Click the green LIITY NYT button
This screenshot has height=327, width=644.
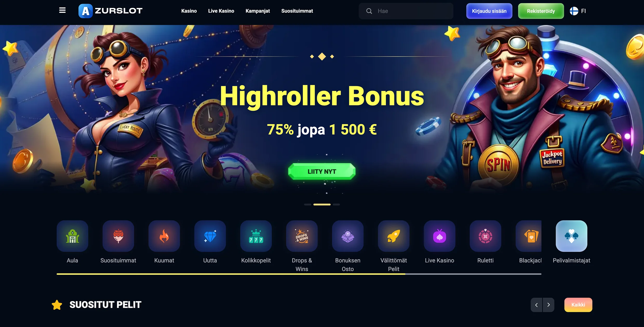(x=322, y=172)
